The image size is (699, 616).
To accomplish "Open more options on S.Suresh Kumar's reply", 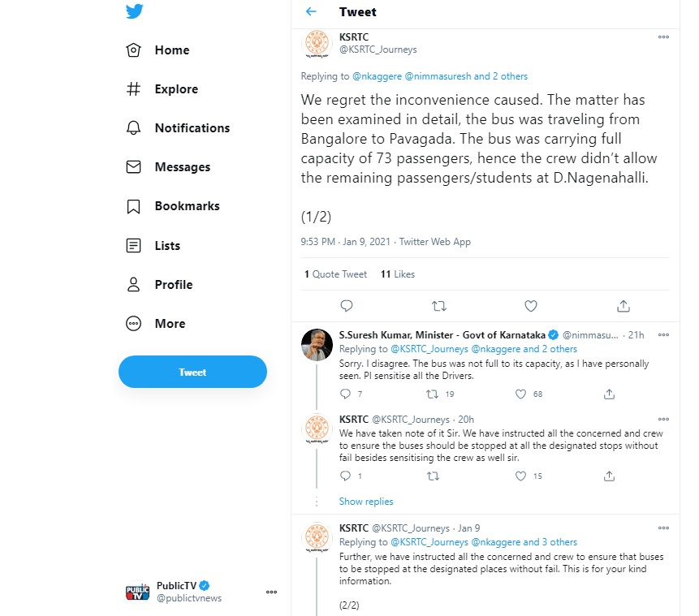I will [x=663, y=334].
